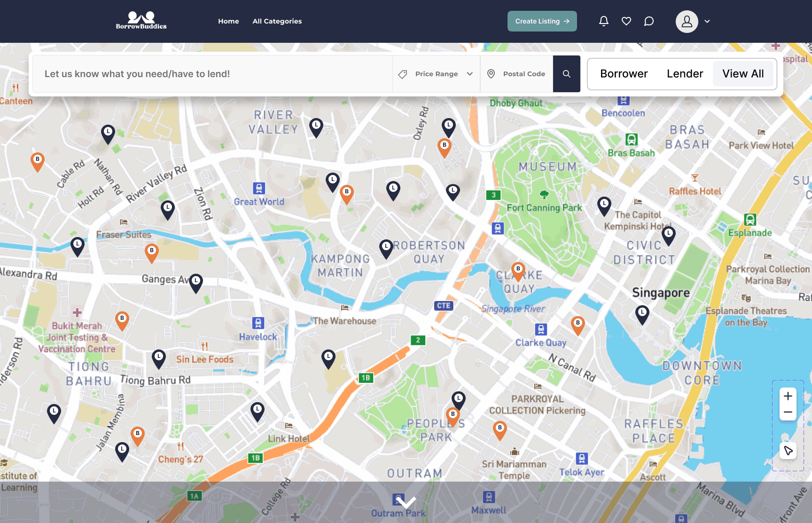This screenshot has height=523, width=812.
Task: Select borrower pin near Cable Rd
Action: click(38, 162)
